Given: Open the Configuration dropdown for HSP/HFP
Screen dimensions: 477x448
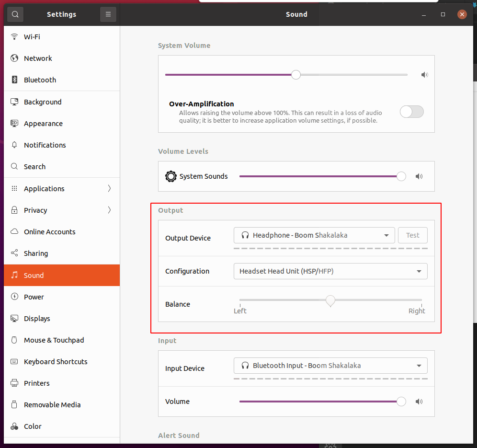Looking at the screenshot, I should point(330,271).
